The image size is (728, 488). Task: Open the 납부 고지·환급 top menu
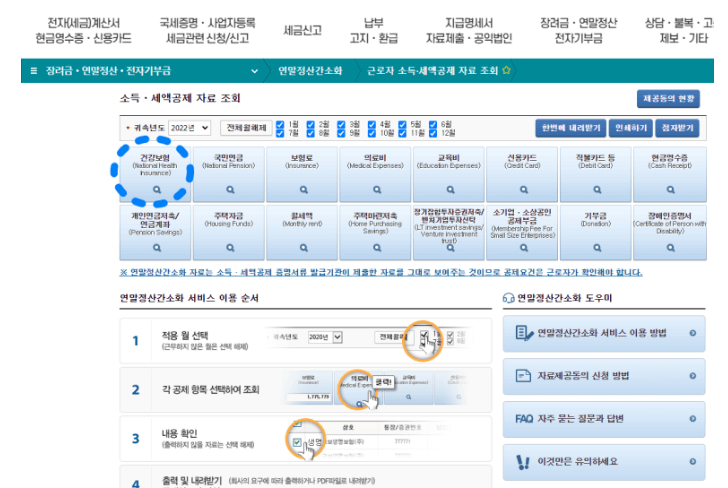pyautogui.click(x=374, y=30)
